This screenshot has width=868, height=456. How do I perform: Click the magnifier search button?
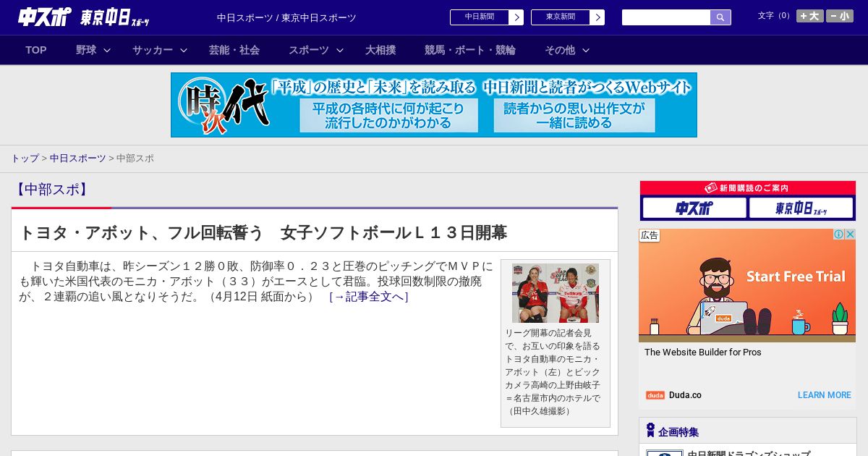click(x=720, y=17)
